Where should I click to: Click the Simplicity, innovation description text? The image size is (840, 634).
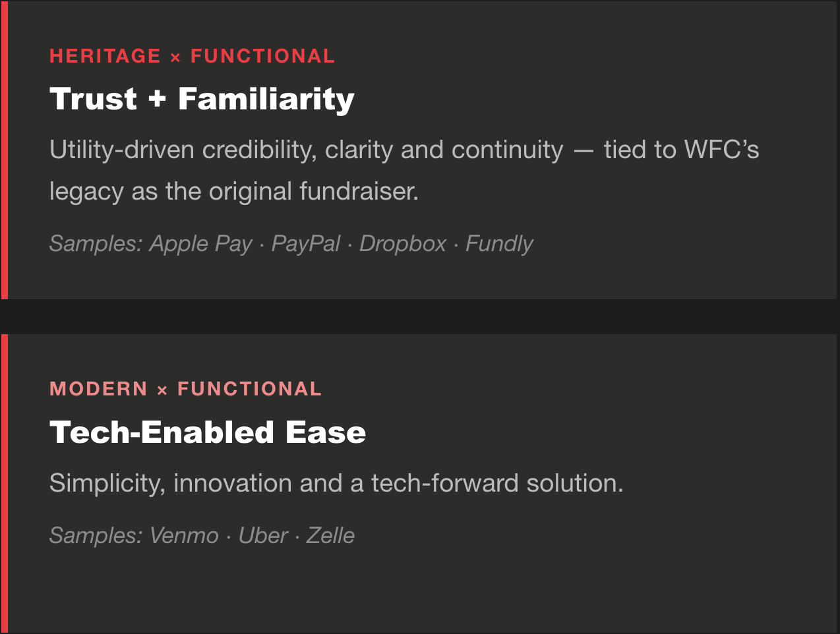coord(336,483)
